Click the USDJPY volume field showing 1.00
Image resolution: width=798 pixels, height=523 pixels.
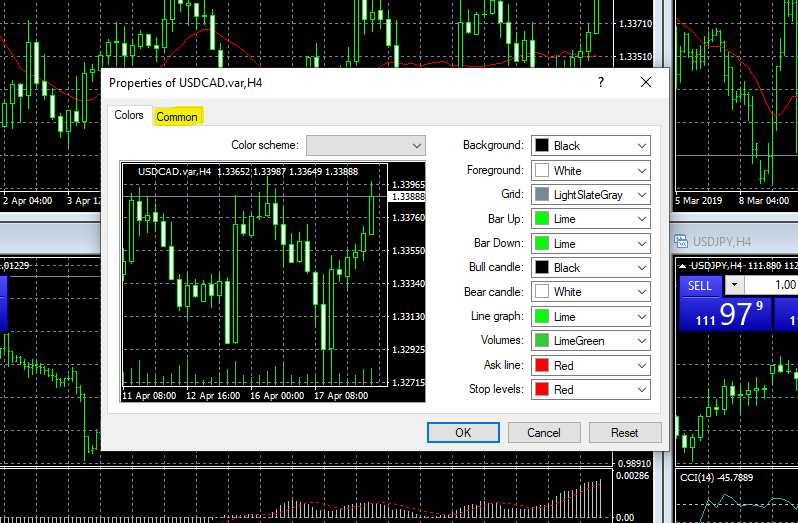point(771,284)
